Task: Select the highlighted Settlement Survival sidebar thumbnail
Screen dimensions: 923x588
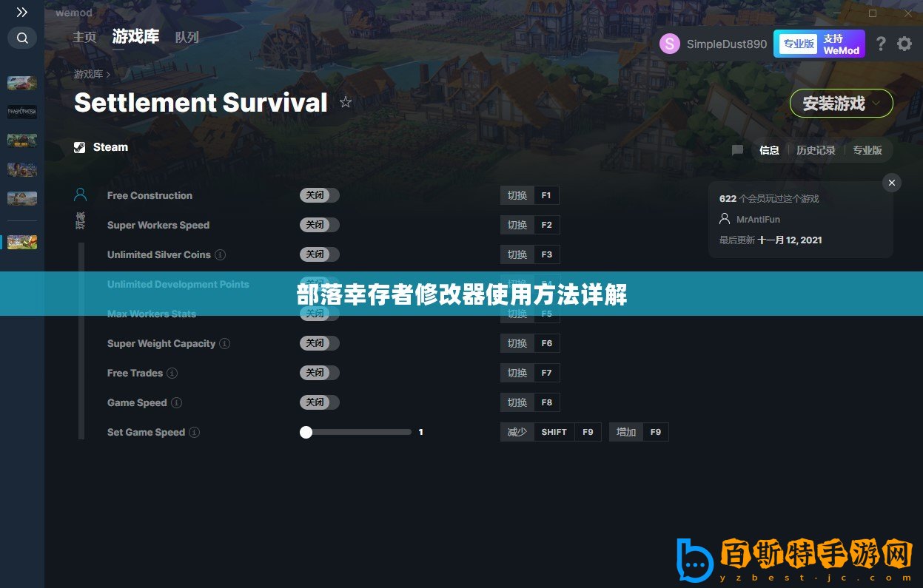Action: (22, 242)
